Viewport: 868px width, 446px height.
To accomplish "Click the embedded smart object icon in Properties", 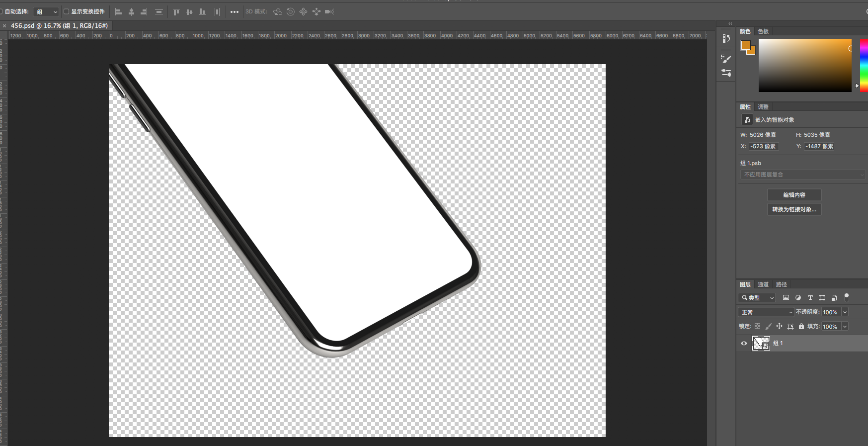I will pos(747,120).
